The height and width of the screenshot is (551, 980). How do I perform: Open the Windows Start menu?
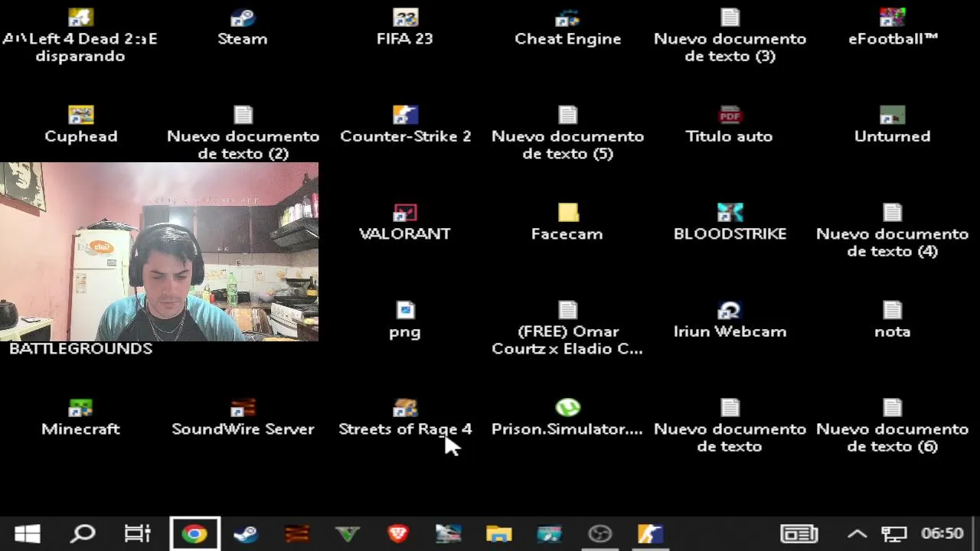click(28, 533)
